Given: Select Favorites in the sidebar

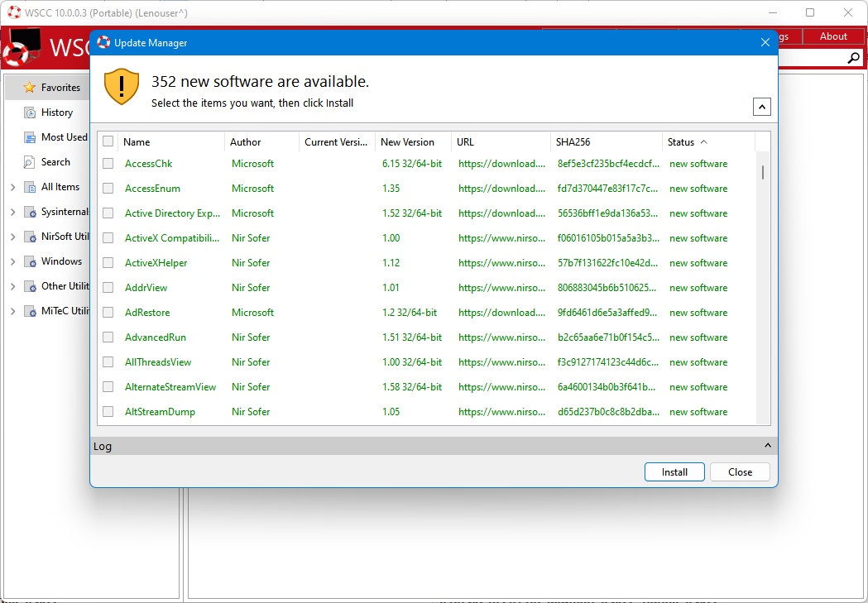Looking at the screenshot, I should coord(48,88).
